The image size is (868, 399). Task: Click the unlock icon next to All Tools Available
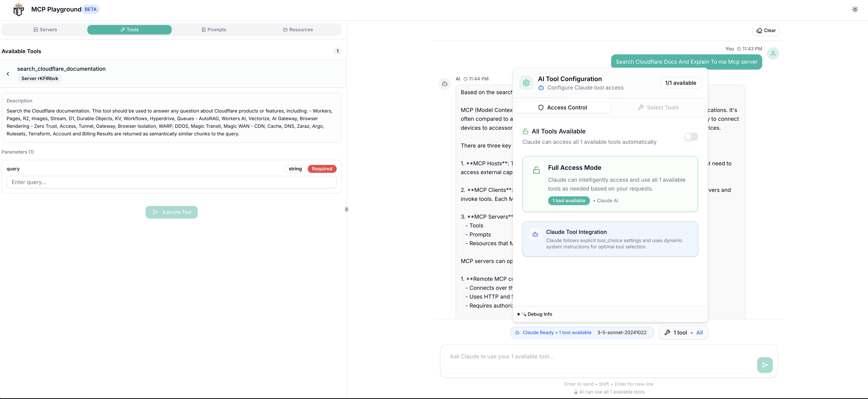point(525,131)
